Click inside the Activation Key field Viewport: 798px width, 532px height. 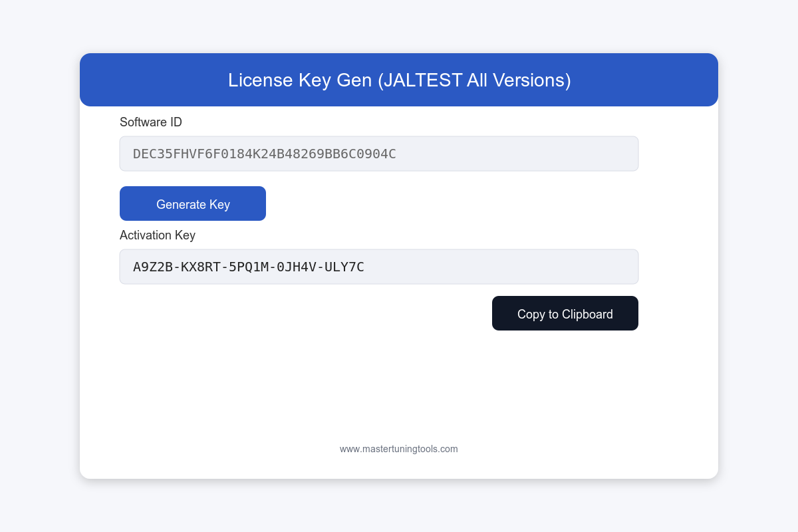[379, 267]
